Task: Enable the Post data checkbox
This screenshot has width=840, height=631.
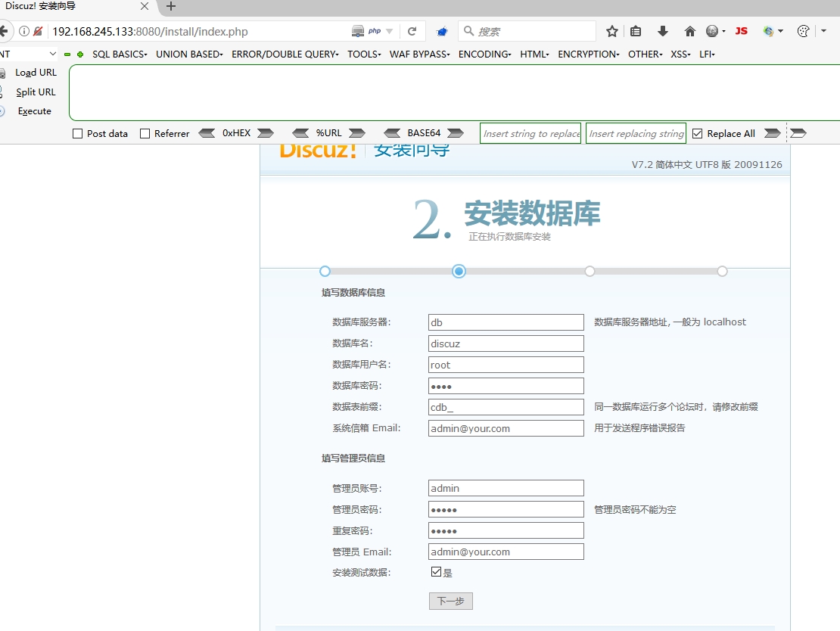Action: point(77,134)
